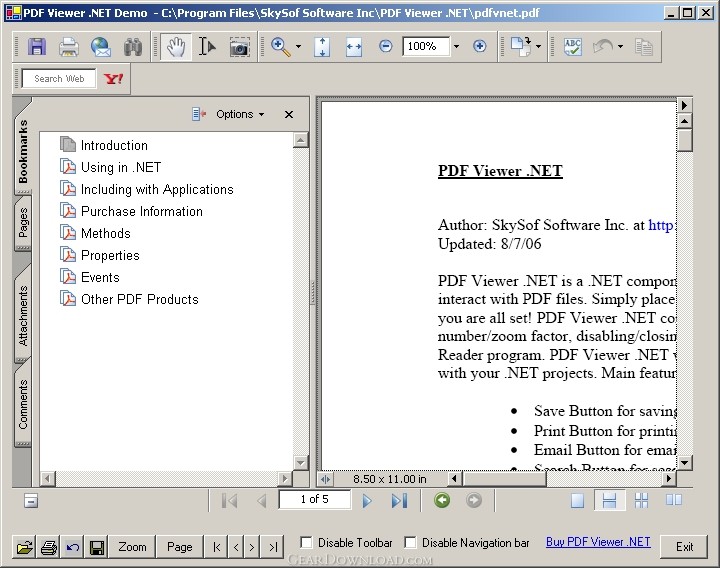Close the bookmarks navigation panel

289,114
